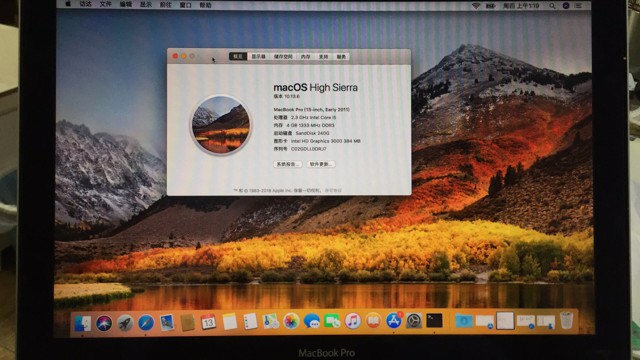This screenshot has width=640, height=360.
Task: Open iBooks orange book icon
Action: pyautogui.click(x=373, y=320)
